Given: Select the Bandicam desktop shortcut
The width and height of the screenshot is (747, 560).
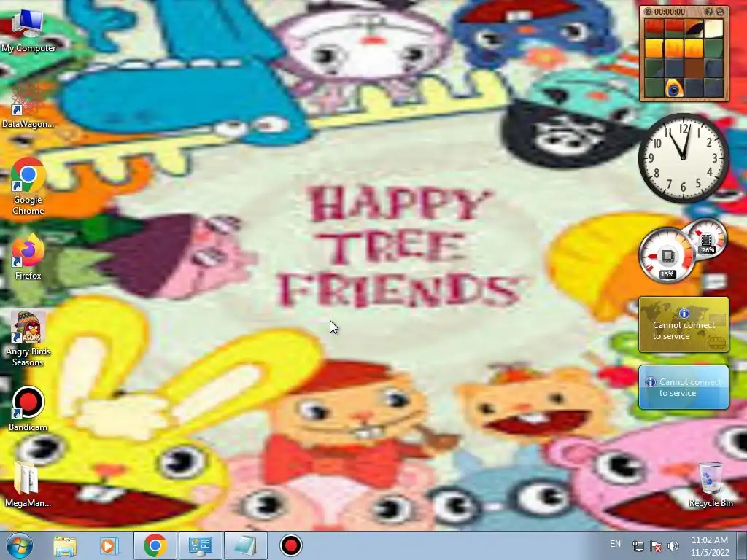Looking at the screenshot, I should point(28,408).
